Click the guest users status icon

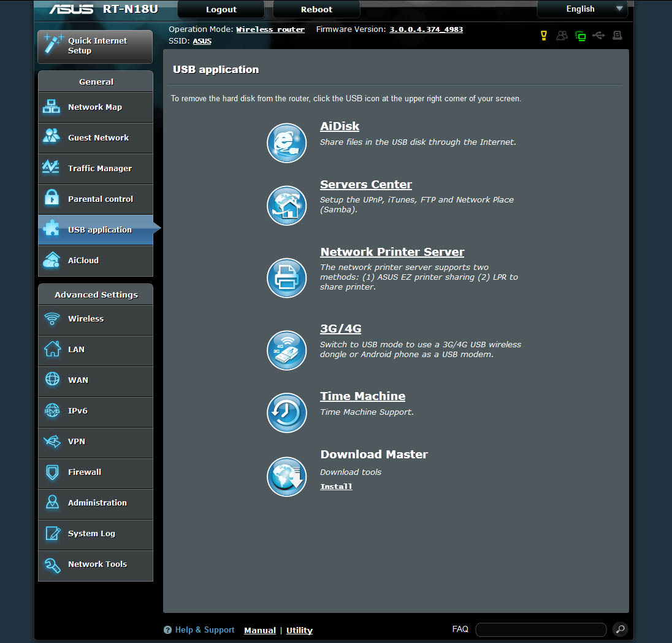[x=562, y=36]
